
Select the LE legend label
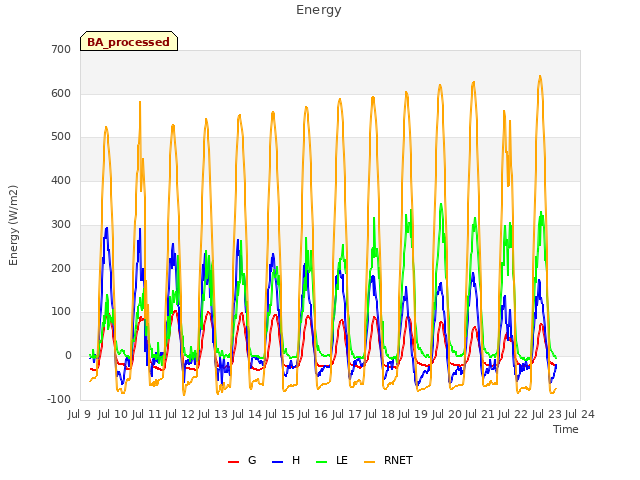coord(342,460)
